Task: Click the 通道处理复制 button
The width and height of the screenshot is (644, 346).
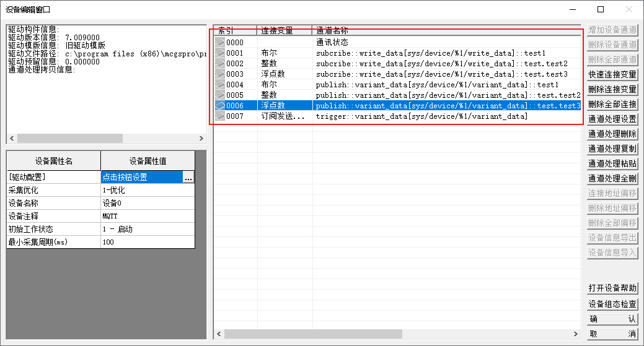Action: click(612, 149)
